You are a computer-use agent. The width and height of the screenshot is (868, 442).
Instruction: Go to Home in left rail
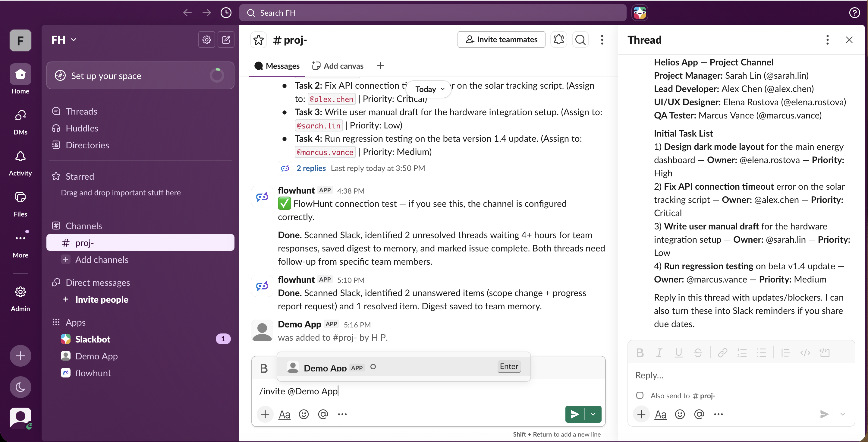pos(20,79)
